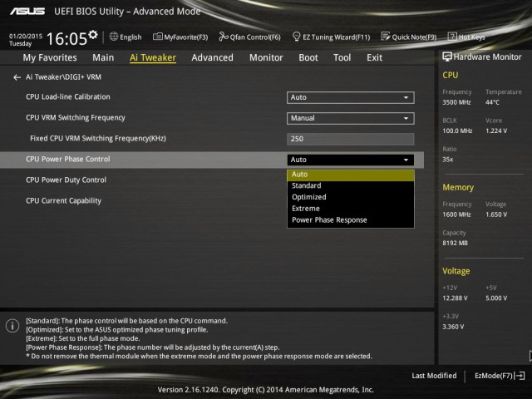Select the CPU Power Duty Control setting
This screenshot has height=399, width=532.
point(66,180)
